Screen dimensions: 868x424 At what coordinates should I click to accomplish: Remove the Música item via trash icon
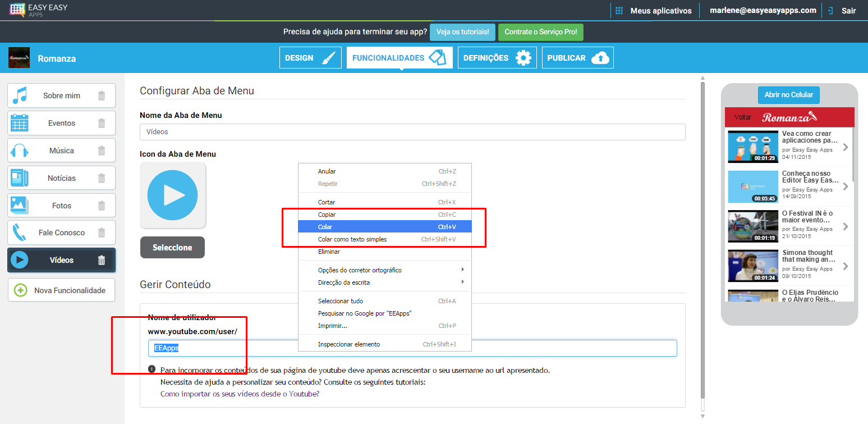point(102,151)
